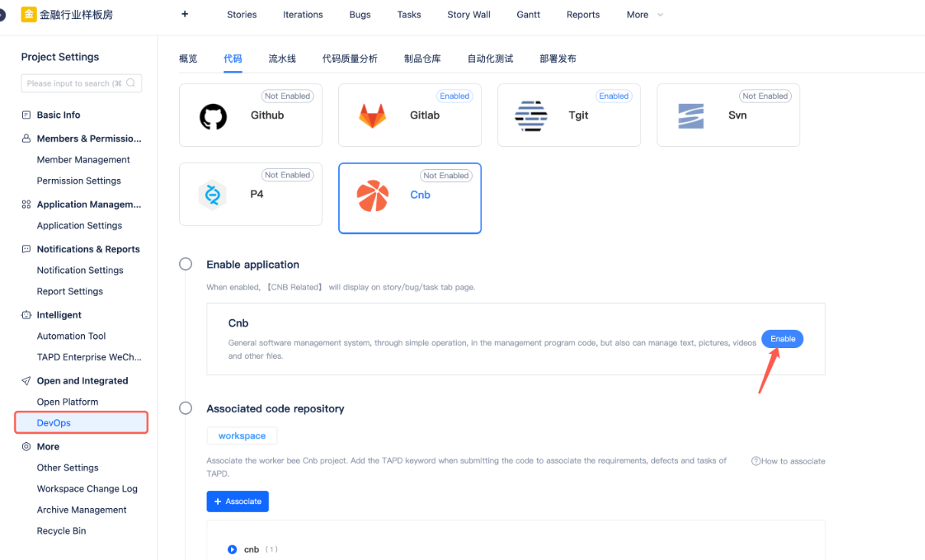Click the Associate button
The image size is (925, 560).
[x=237, y=501]
